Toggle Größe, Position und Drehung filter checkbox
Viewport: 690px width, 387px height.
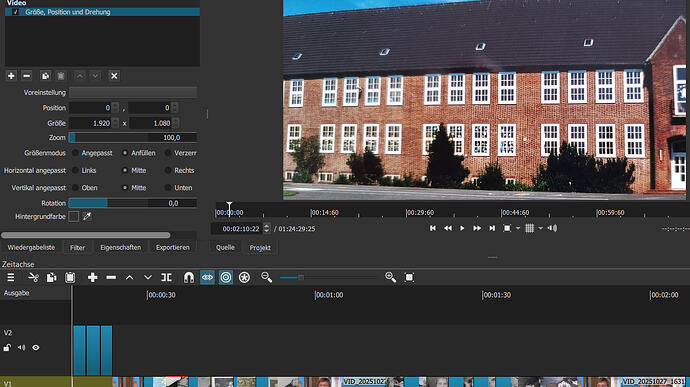(x=15, y=12)
